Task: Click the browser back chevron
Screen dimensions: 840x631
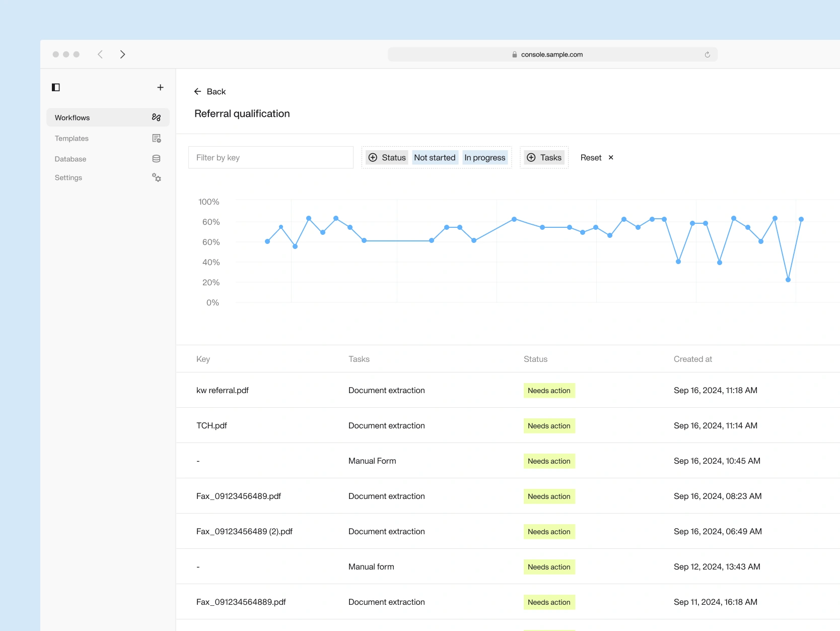Action: (100, 54)
